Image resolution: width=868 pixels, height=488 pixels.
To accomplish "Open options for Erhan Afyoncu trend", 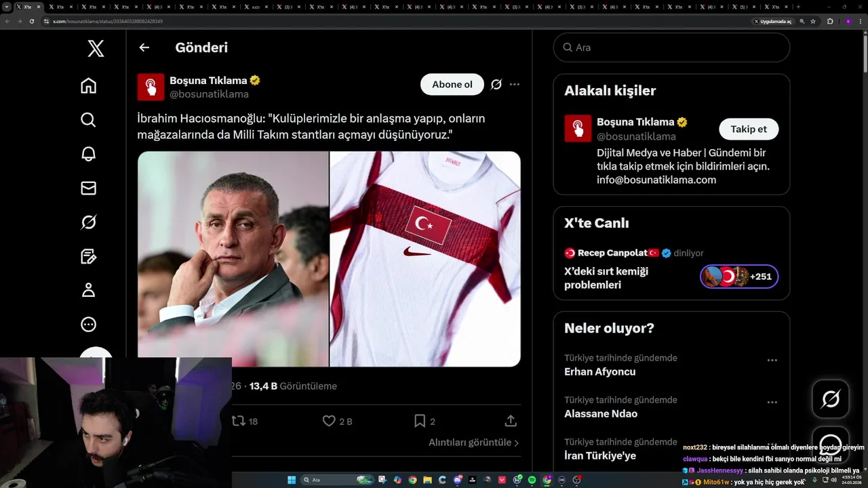I will [x=772, y=361].
